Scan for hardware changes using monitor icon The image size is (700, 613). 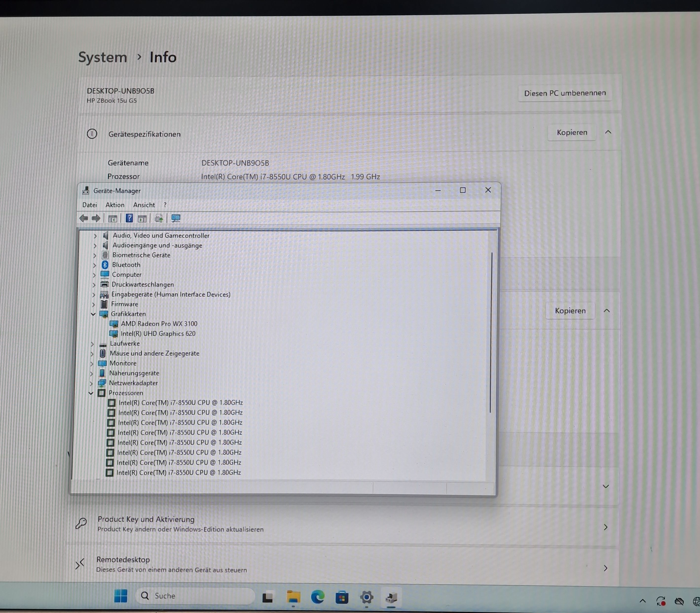point(176,218)
